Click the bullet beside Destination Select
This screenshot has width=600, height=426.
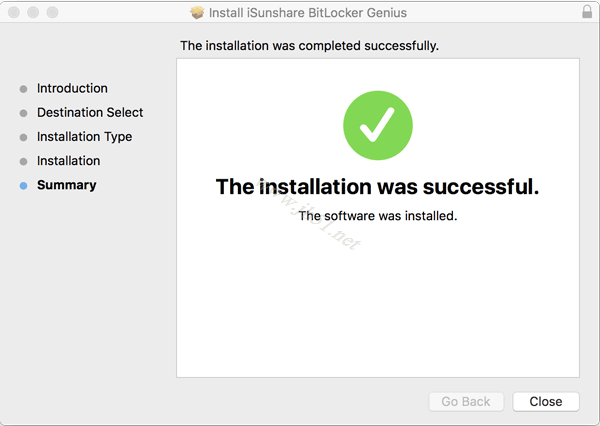pyautogui.click(x=23, y=113)
